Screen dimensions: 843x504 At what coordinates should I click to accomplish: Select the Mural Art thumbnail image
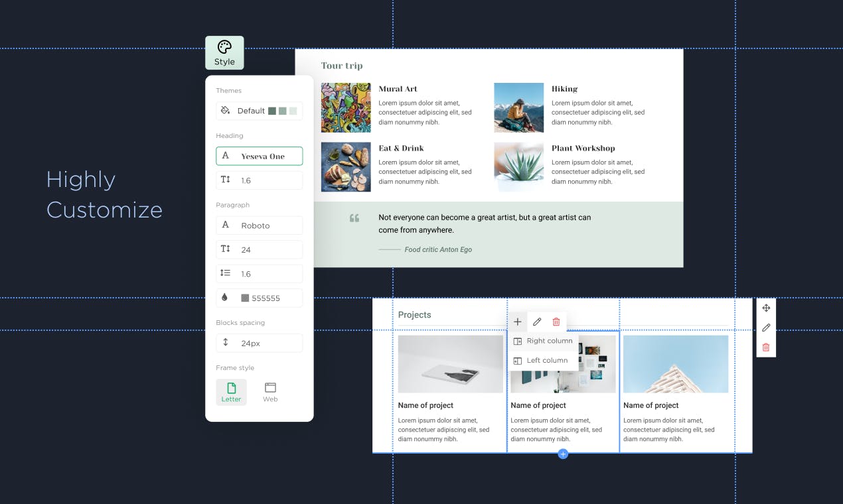pyautogui.click(x=346, y=107)
